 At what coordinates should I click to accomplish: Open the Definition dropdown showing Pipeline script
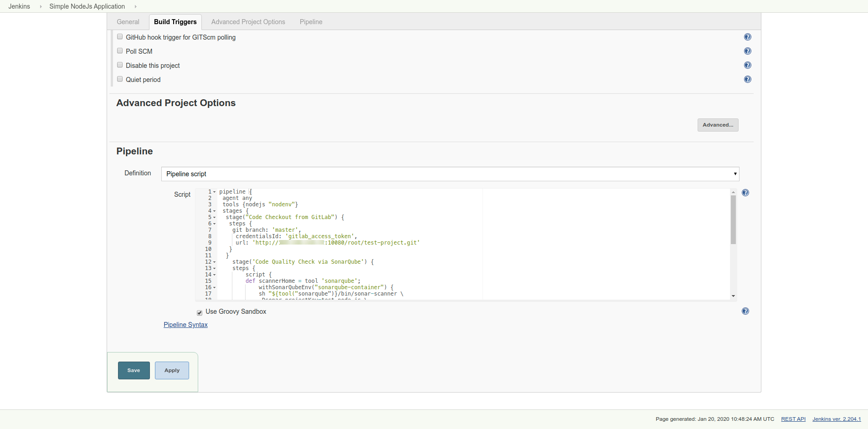[x=450, y=174]
